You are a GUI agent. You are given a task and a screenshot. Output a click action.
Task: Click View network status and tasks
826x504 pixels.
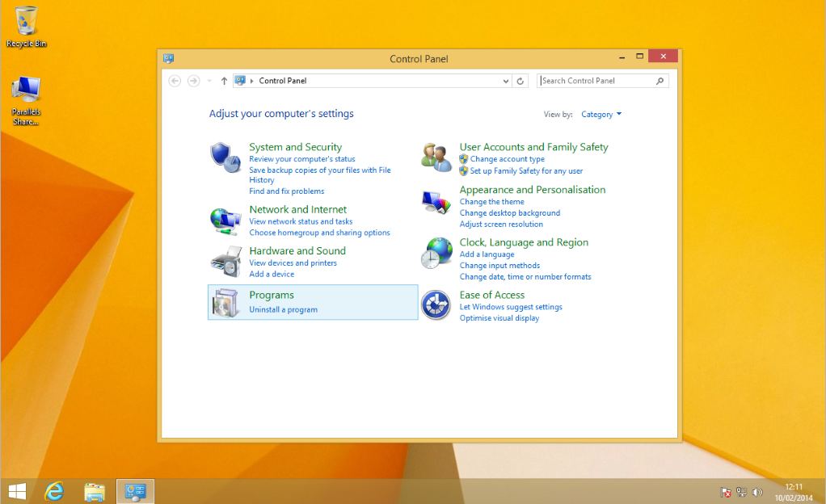point(301,222)
